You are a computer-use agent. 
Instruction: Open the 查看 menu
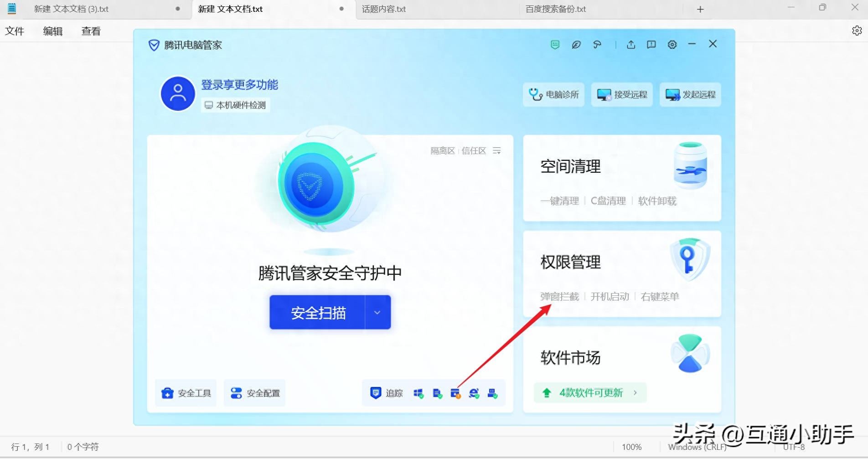coord(90,31)
